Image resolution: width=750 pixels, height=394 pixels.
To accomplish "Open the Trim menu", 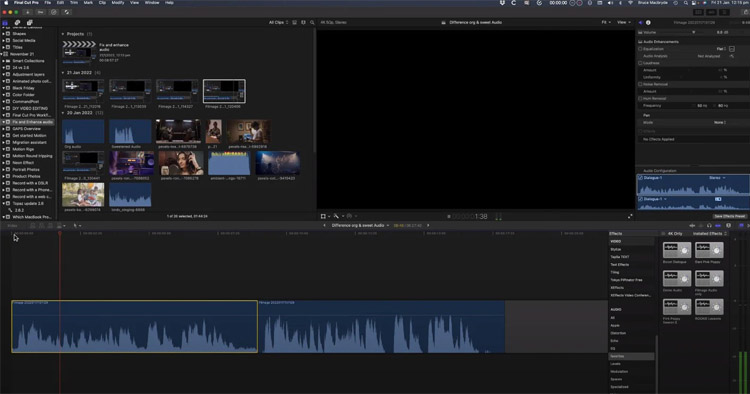I will click(74, 2).
